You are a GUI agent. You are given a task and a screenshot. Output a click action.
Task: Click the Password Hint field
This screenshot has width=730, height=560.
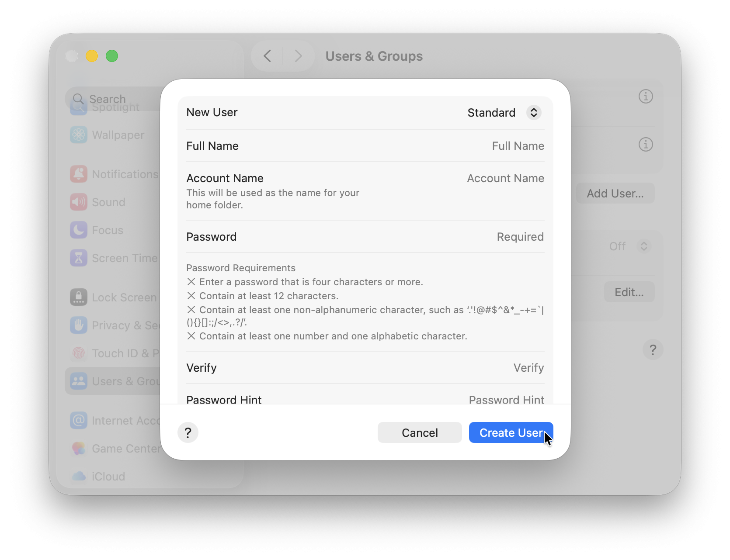pos(506,400)
